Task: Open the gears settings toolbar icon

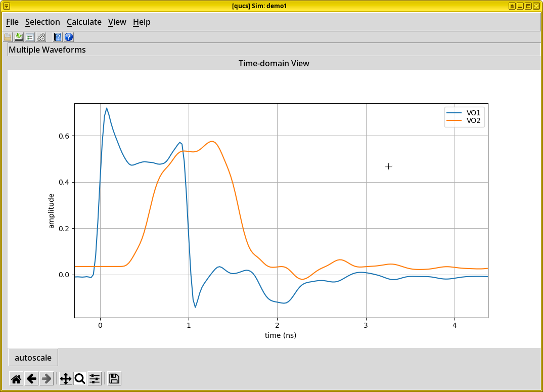Action: (41, 37)
